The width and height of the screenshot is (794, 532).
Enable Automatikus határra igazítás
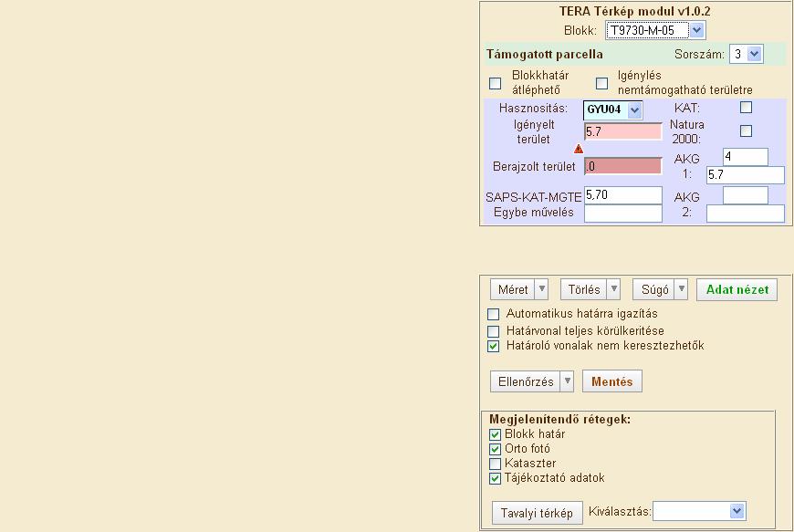[493, 314]
